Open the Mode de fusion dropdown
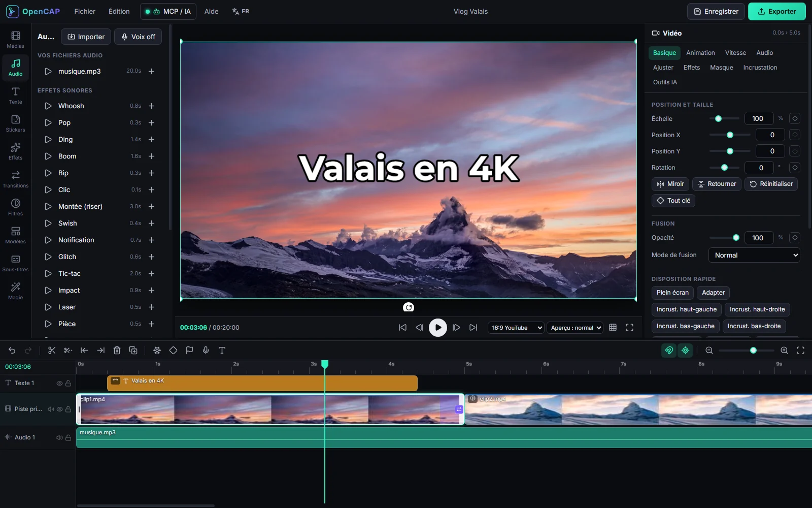812x508 pixels. tap(754, 255)
